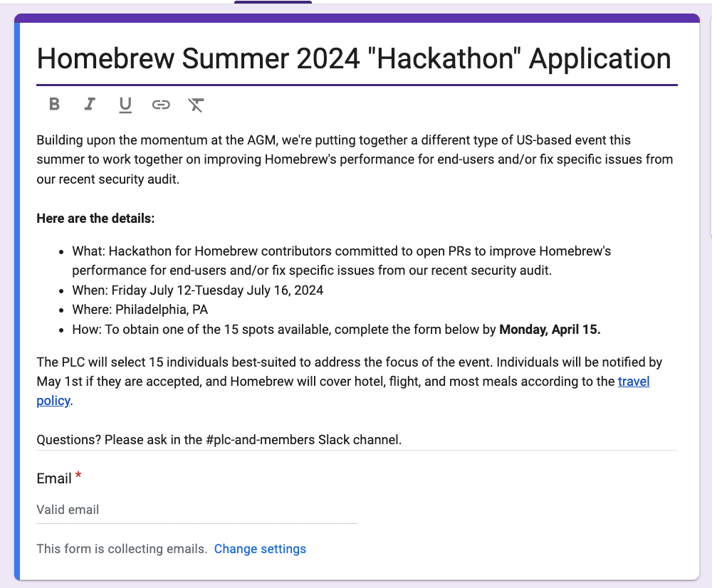Clear formatting with the remove-formatting icon
Viewport: 712px width, 588px height.
pos(195,104)
